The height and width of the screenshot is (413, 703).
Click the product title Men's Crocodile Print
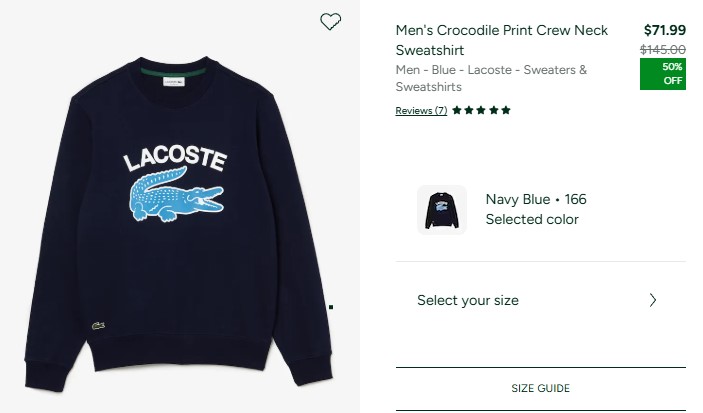click(x=502, y=40)
